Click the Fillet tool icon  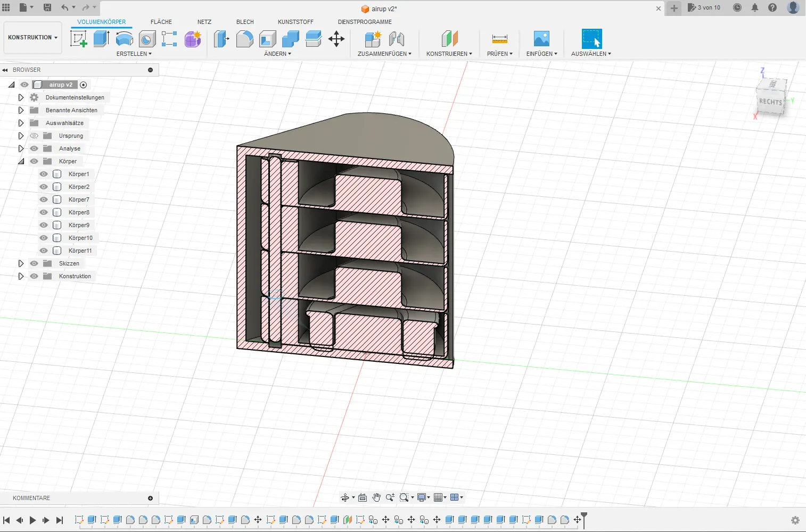[x=244, y=39]
